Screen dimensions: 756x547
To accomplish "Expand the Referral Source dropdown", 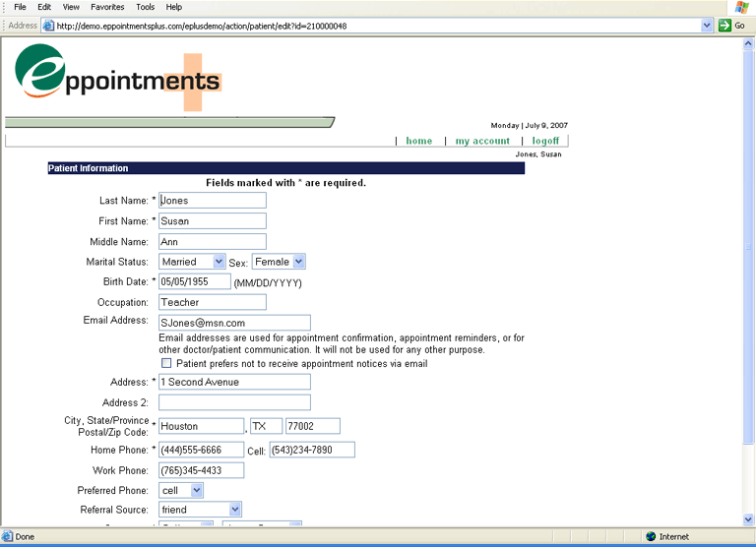I will tap(234, 510).
